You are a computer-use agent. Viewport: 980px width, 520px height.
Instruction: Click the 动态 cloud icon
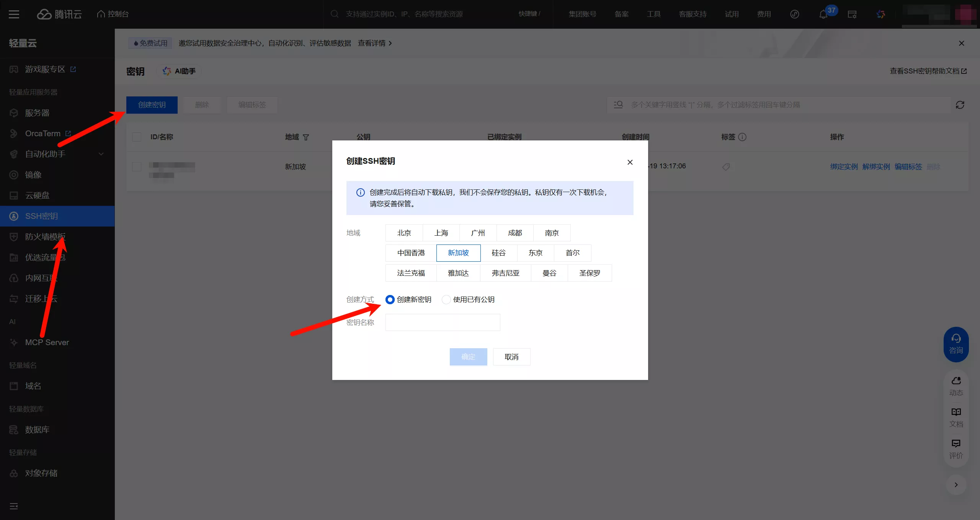956,381
